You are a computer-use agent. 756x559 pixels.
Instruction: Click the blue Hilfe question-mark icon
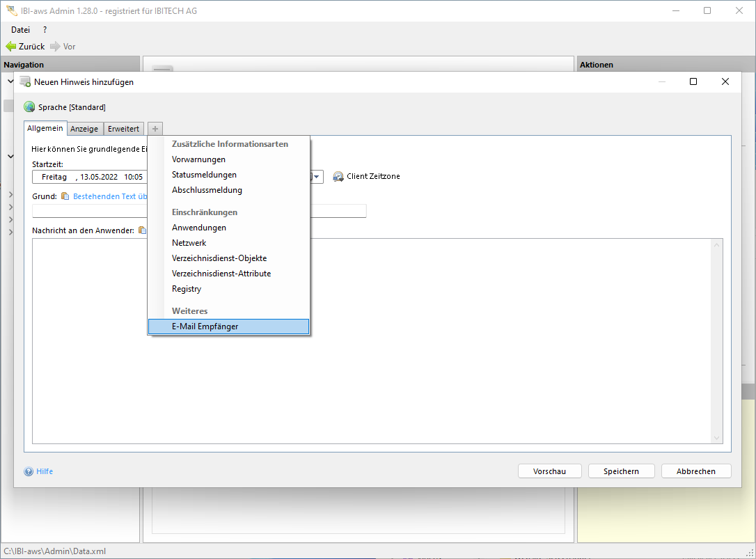pos(29,471)
